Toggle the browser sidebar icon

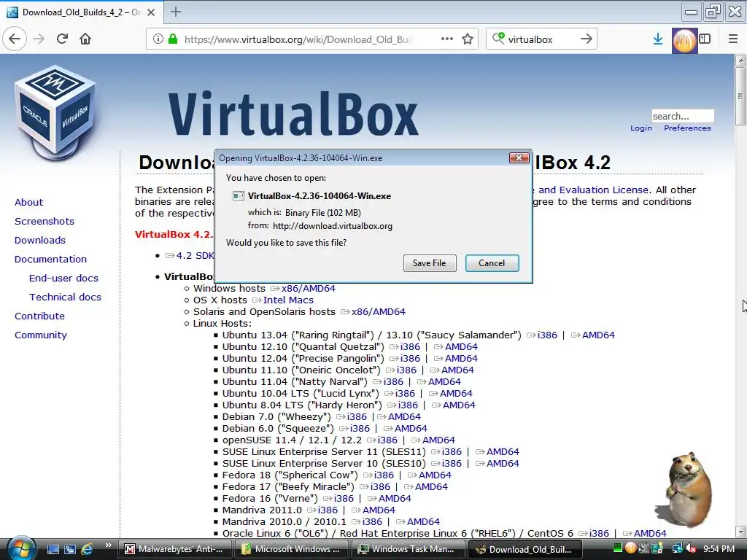[x=705, y=39]
